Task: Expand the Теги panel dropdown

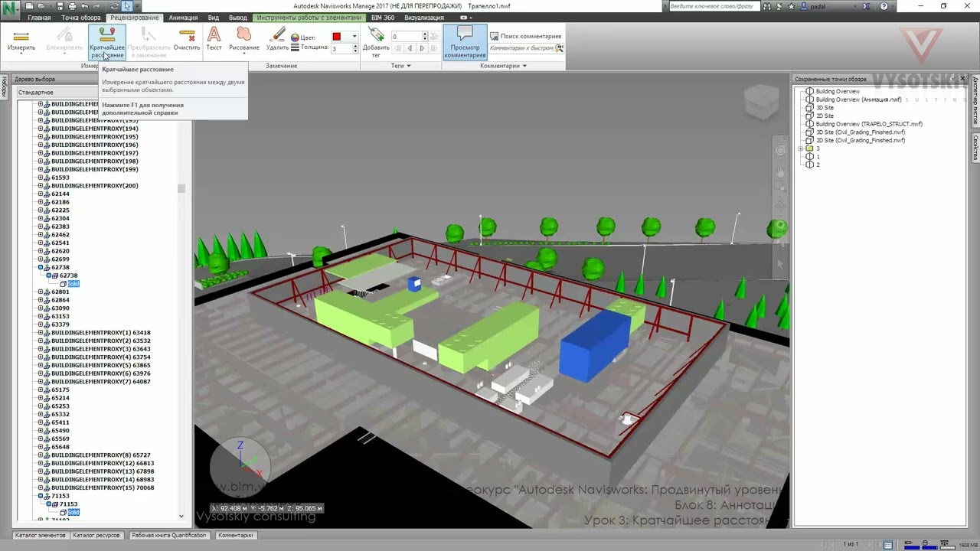Action: click(401, 66)
